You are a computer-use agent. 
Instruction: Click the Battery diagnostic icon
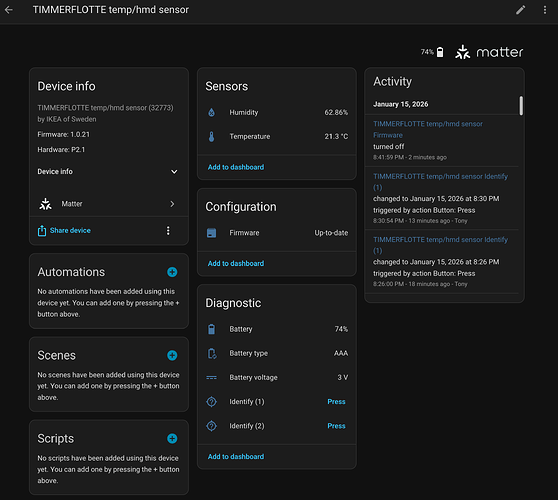click(211, 329)
